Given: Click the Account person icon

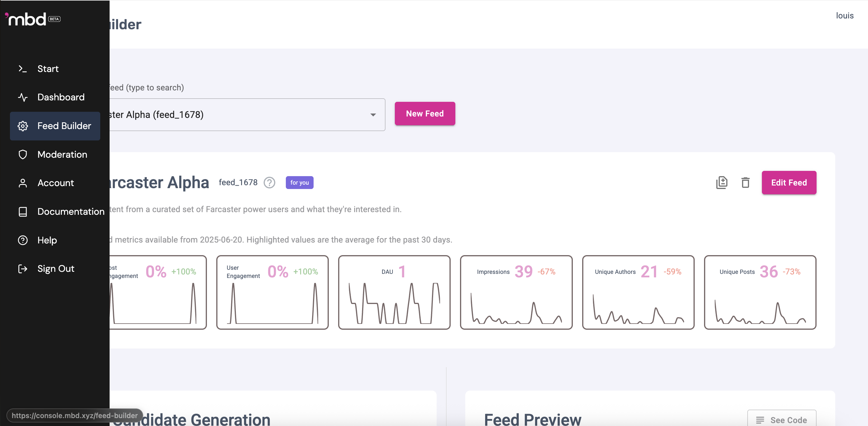Looking at the screenshot, I should (x=23, y=183).
